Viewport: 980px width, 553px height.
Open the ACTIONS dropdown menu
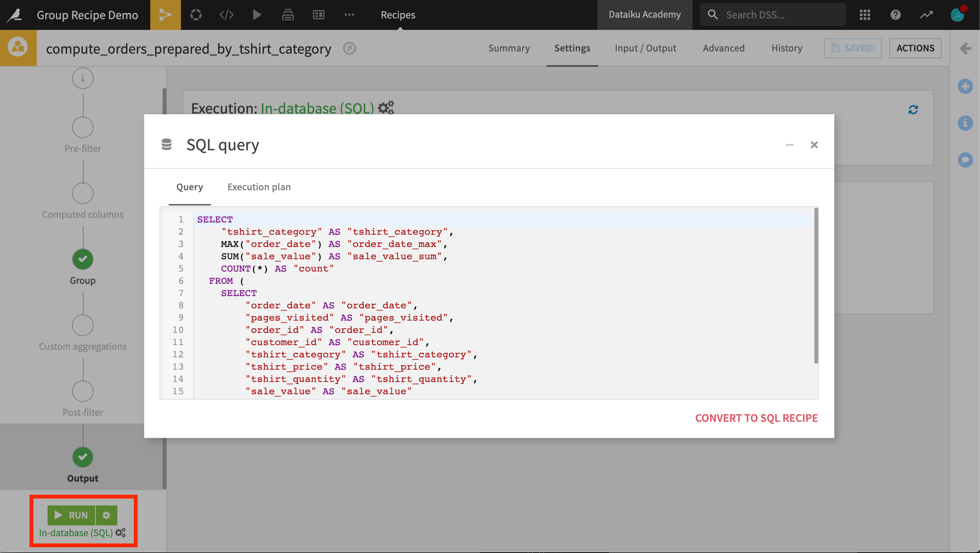[x=915, y=48]
